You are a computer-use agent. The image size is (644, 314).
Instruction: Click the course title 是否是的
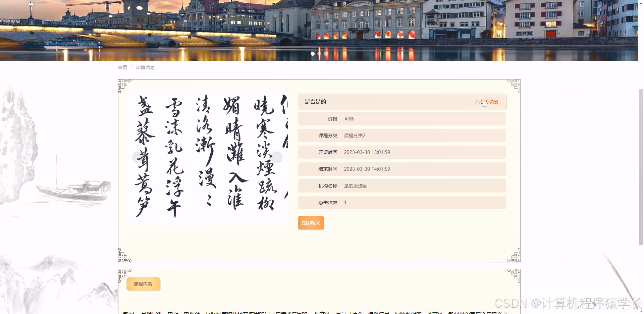point(315,102)
